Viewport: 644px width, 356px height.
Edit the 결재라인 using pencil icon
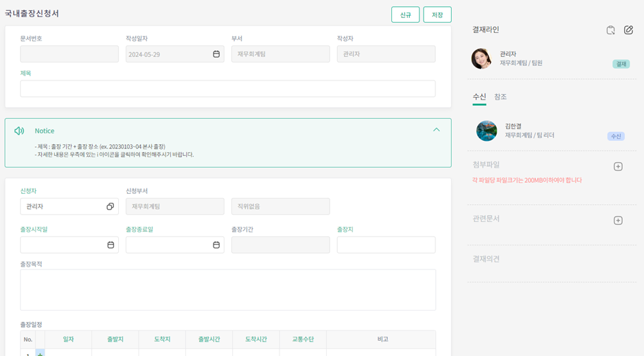628,30
